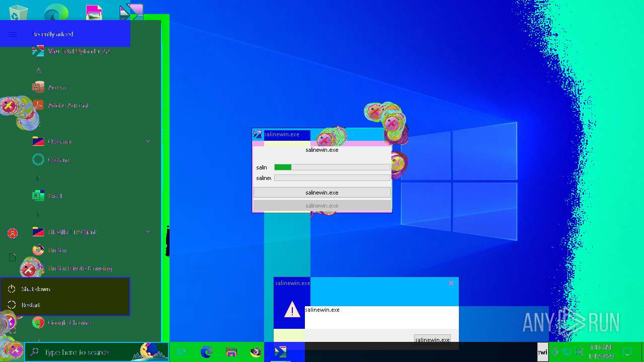Jump to the letter F section header

38,215
